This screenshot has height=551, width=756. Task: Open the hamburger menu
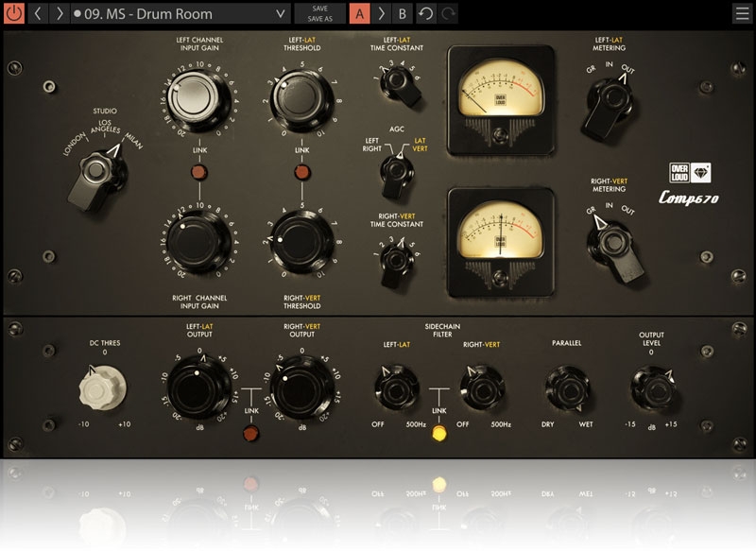click(742, 14)
